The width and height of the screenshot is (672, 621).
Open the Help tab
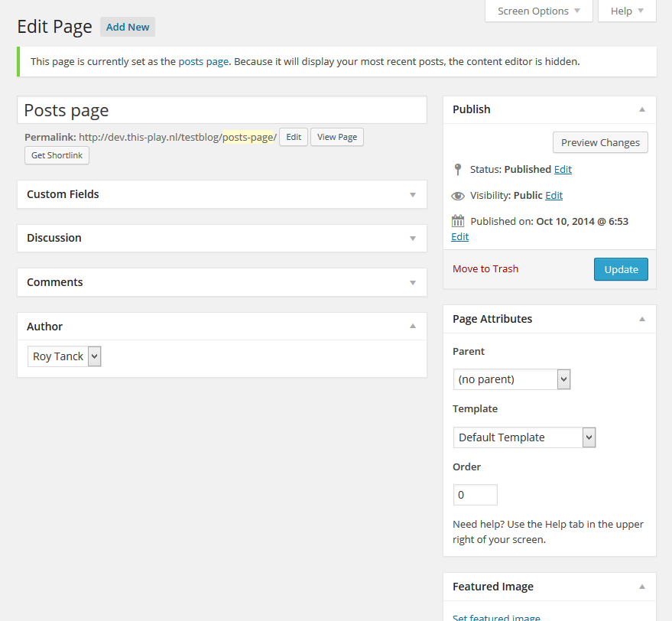(x=627, y=11)
